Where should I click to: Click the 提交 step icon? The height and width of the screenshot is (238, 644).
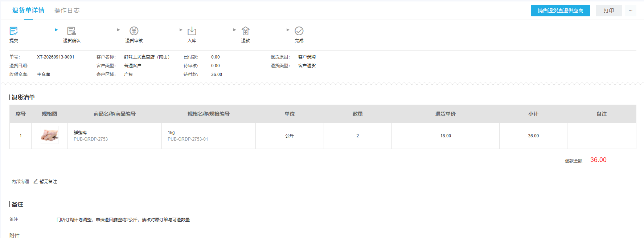coord(14,31)
